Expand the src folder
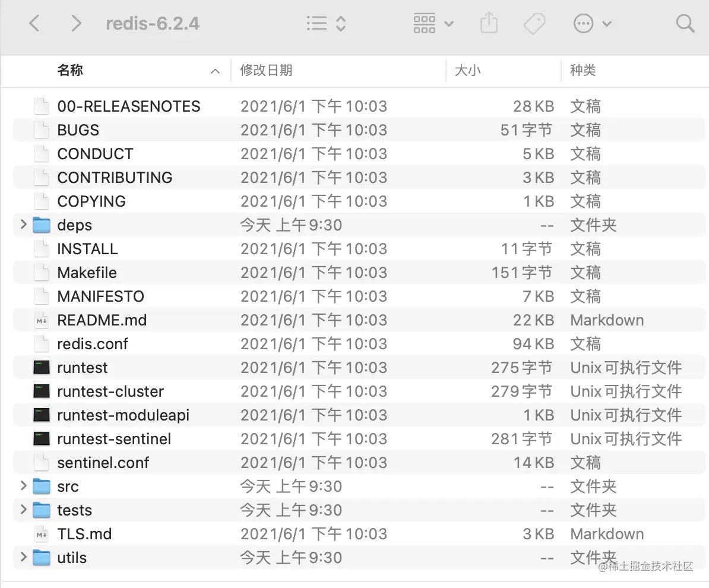709x588 pixels. (x=24, y=486)
